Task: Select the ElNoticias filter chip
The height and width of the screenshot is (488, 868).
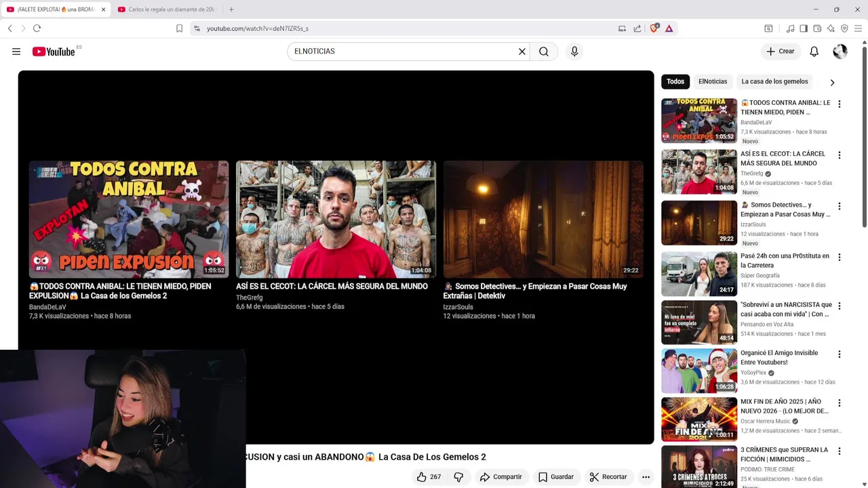Action: coord(713,81)
